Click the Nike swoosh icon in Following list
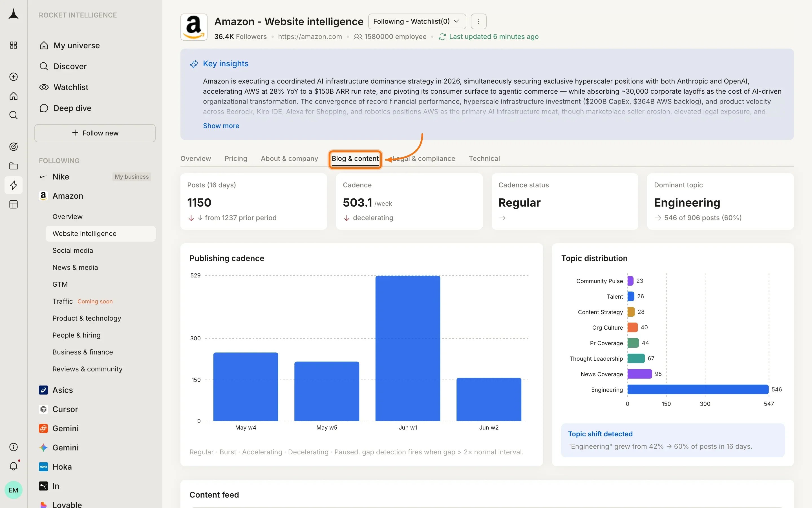 point(43,177)
